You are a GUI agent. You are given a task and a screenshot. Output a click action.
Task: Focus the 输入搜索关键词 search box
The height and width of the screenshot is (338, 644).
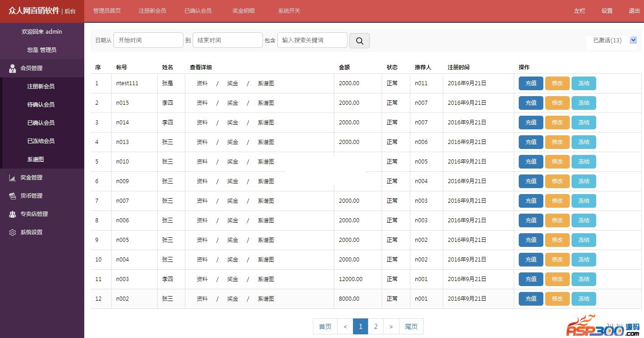[x=312, y=40]
